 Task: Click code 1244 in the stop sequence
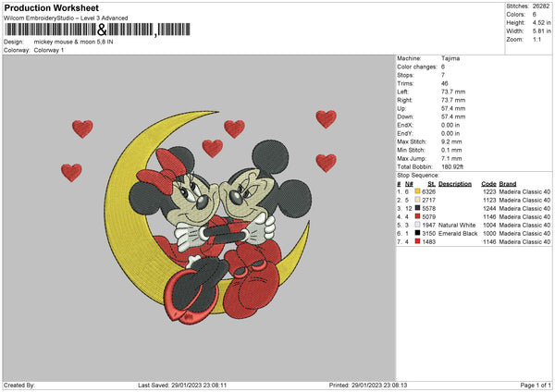[489, 208]
